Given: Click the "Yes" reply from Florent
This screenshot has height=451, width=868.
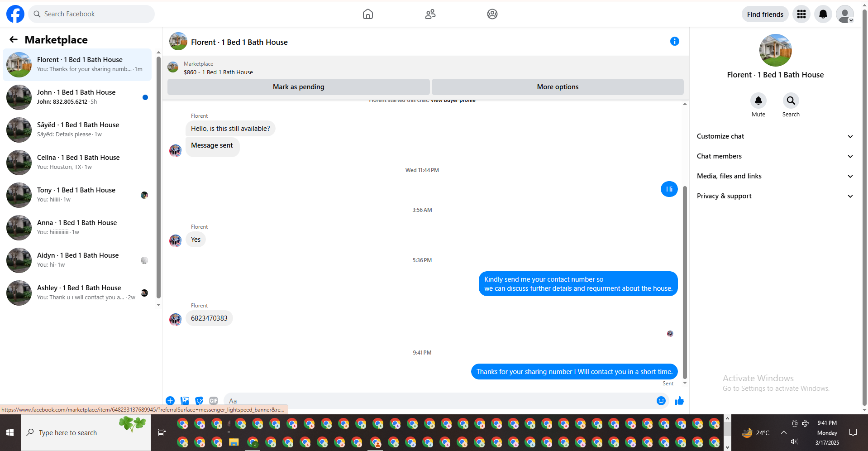Looking at the screenshot, I should tap(196, 240).
